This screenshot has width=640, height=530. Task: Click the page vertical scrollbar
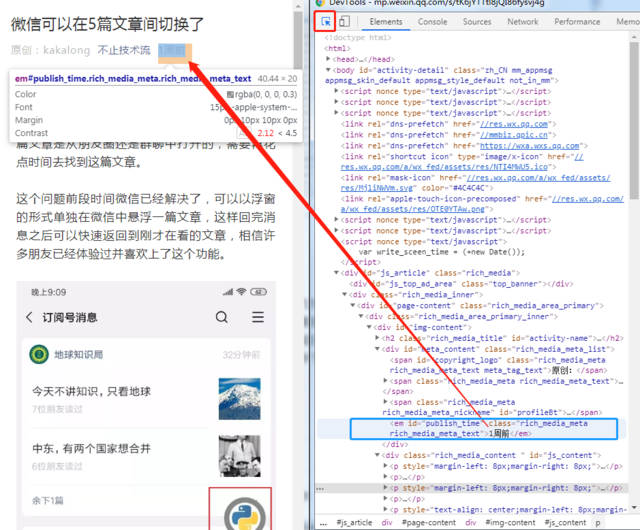[298, 41]
